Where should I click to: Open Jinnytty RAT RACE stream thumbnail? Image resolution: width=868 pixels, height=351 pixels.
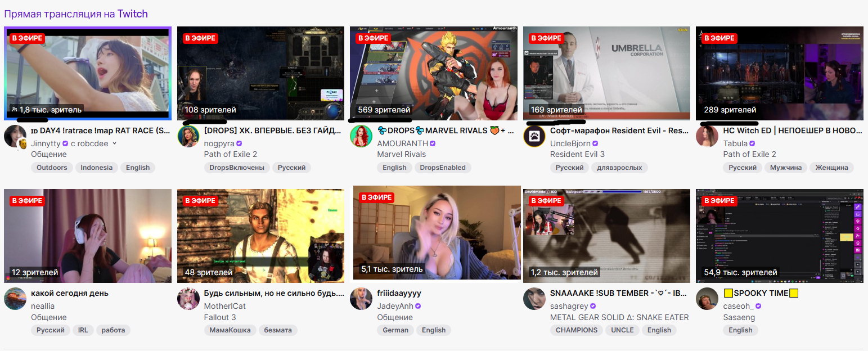(x=87, y=73)
